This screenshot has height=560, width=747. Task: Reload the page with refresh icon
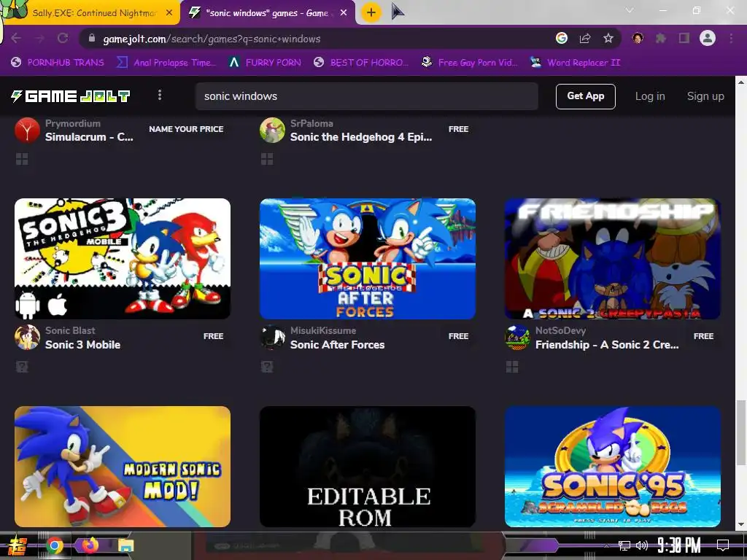click(63, 39)
